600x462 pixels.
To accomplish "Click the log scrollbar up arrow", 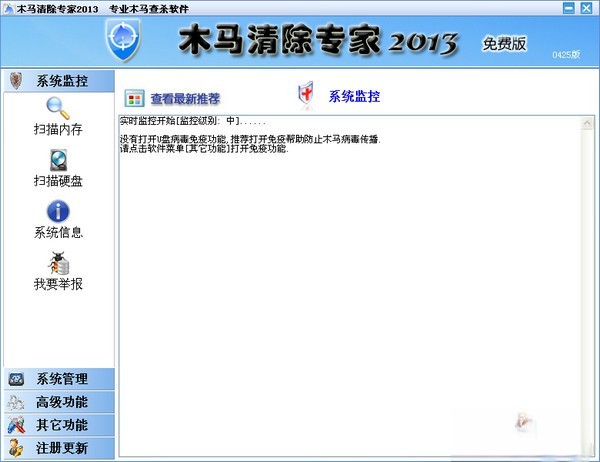I will pyautogui.click(x=587, y=123).
